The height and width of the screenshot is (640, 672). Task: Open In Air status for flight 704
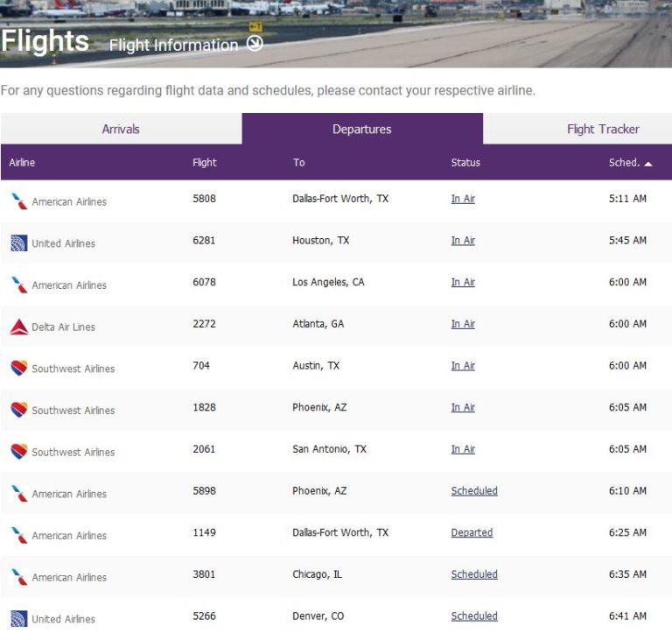click(x=463, y=365)
